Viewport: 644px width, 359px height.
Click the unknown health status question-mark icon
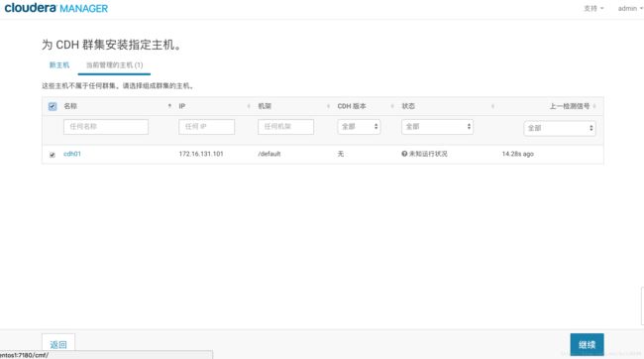pyautogui.click(x=404, y=154)
